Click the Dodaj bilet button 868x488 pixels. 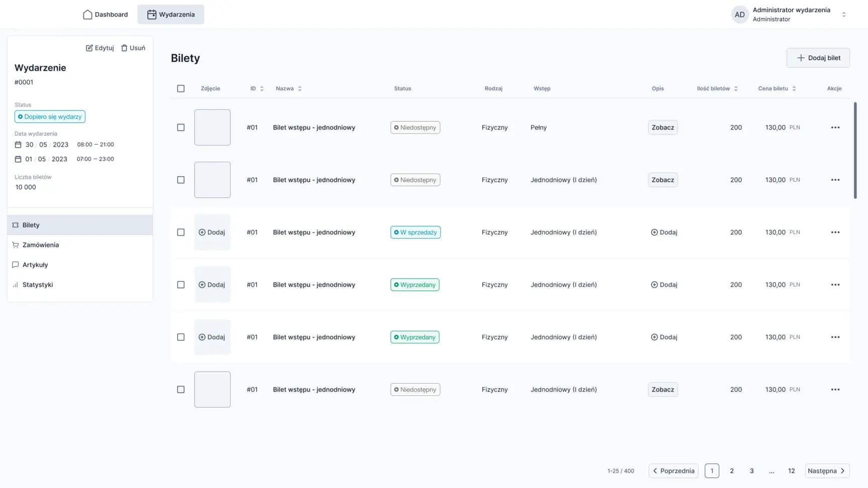coord(818,58)
